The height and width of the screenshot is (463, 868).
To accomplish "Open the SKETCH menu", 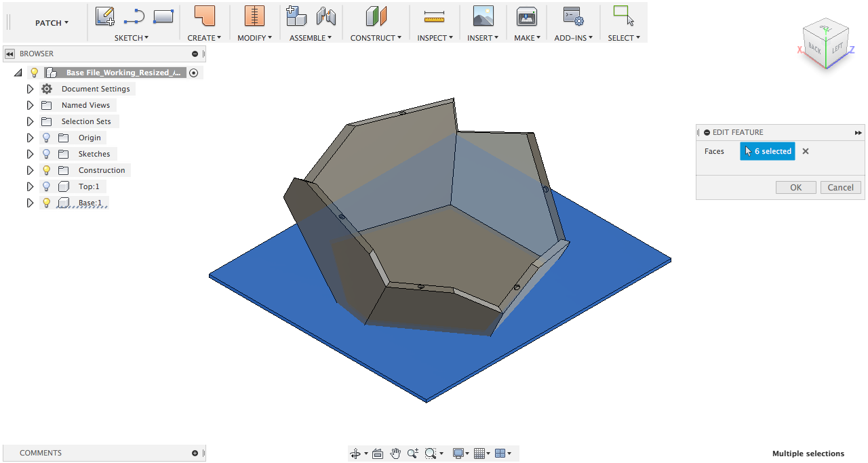I will 131,38.
